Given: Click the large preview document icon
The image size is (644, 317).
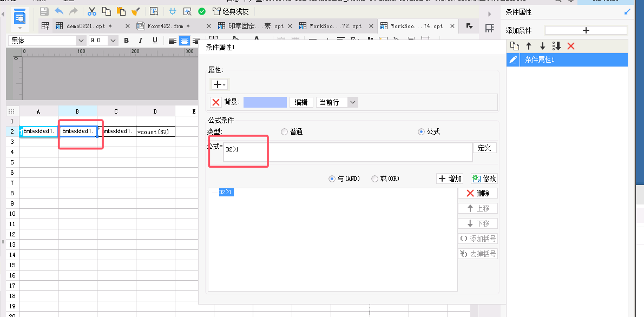Looking at the screenshot, I should [x=19, y=17].
